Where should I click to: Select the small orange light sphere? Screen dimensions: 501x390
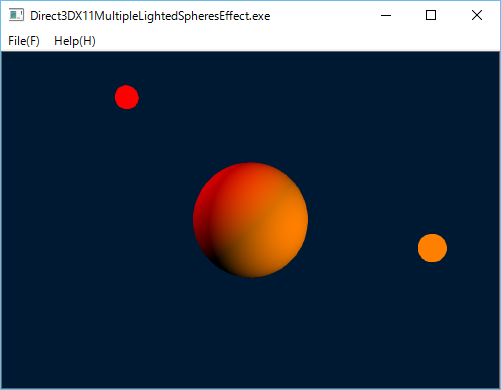tap(432, 248)
